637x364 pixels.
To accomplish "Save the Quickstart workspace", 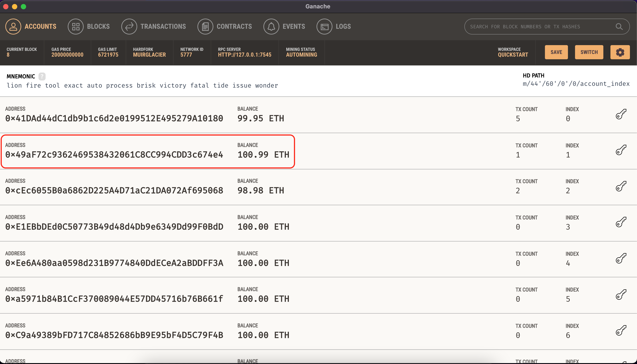I will pyautogui.click(x=556, y=52).
